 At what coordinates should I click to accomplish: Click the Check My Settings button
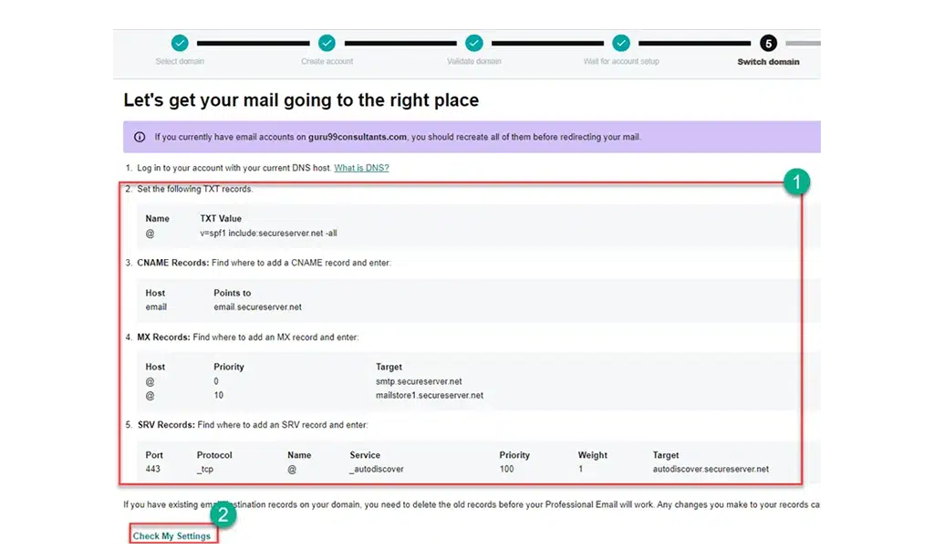[171, 536]
